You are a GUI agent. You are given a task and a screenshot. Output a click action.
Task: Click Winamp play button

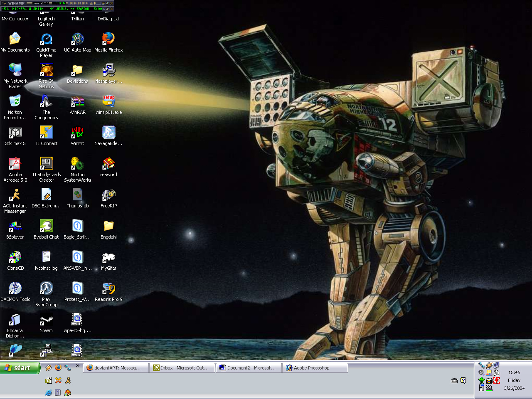[x=75, y=3]
